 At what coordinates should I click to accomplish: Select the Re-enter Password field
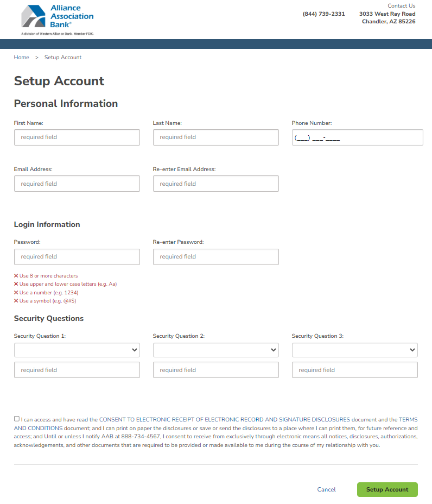click(215, 257)
